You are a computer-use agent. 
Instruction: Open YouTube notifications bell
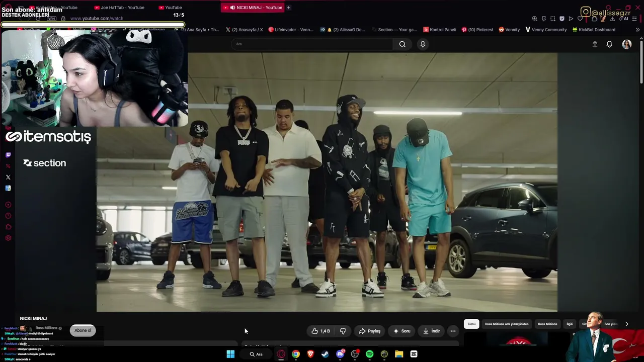(609, 44)
